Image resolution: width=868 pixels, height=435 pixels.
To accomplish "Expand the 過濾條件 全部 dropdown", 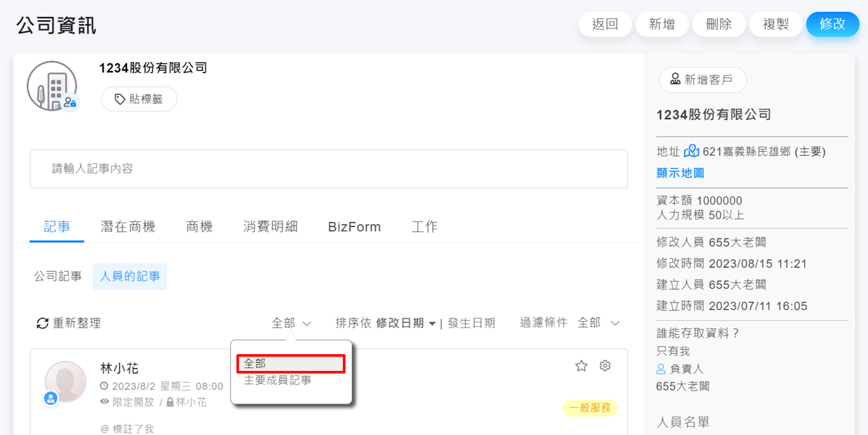I will (x=599, y=323).
